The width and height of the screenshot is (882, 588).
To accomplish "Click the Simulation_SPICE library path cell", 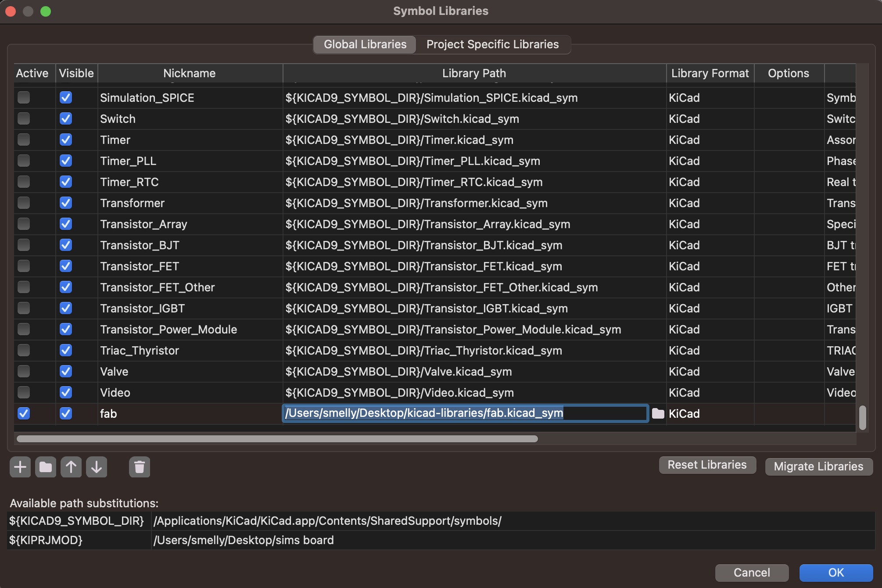I will (x=474, y=98).
